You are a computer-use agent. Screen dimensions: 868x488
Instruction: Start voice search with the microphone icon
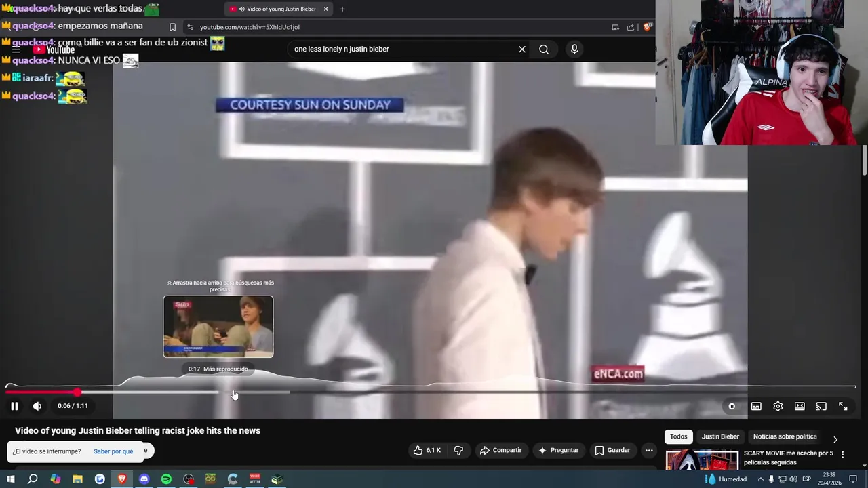574,49
